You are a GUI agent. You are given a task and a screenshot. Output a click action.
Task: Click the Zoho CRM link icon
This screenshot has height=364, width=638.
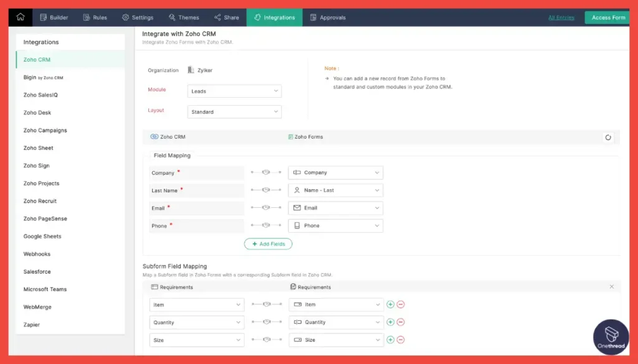point(155,136)
